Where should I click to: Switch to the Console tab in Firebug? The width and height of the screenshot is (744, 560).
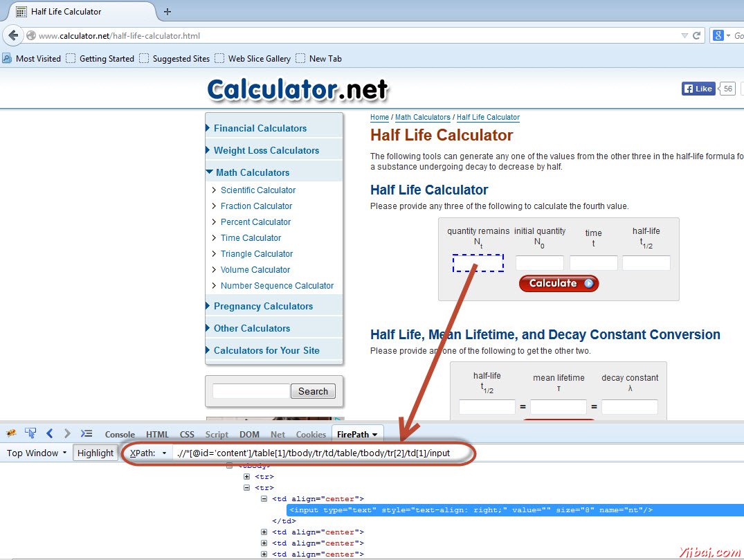tap(120, 434)
